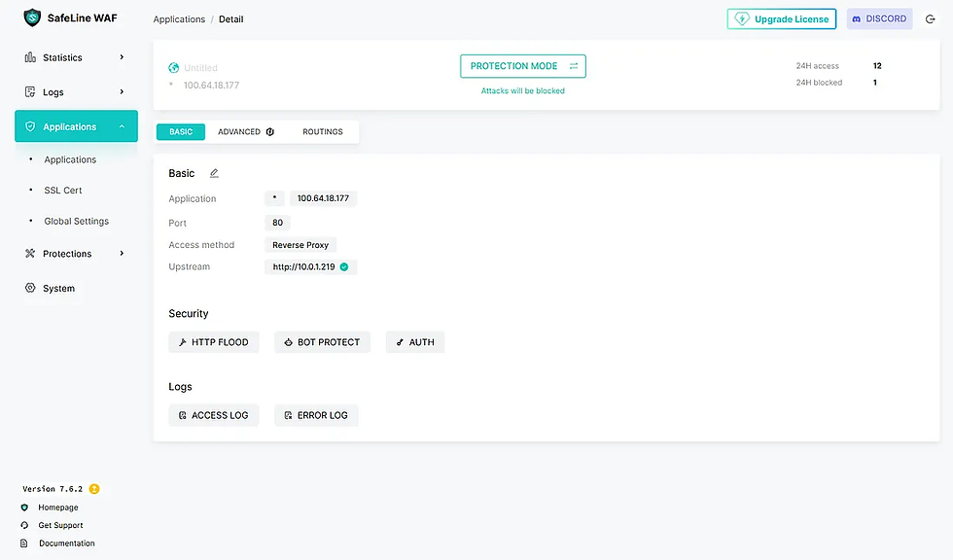This screenshot has height=560, width=953.
Task: Click the Upgrade License button
Action: coord(781,18)
